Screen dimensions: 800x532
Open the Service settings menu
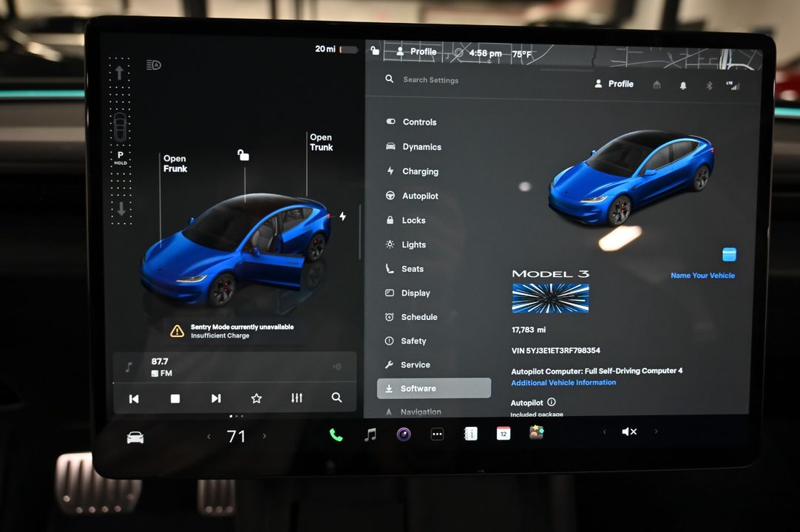(407, 365)
